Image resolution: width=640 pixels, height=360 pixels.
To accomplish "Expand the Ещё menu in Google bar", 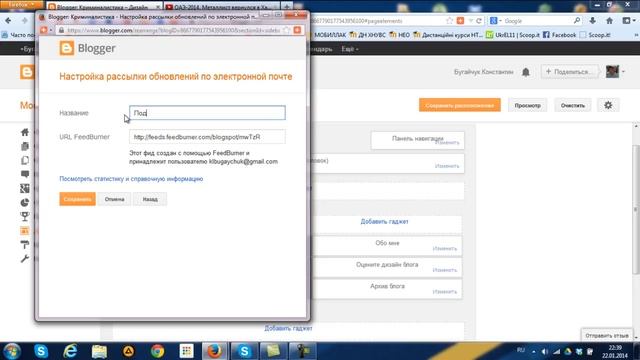I will 350,49.
